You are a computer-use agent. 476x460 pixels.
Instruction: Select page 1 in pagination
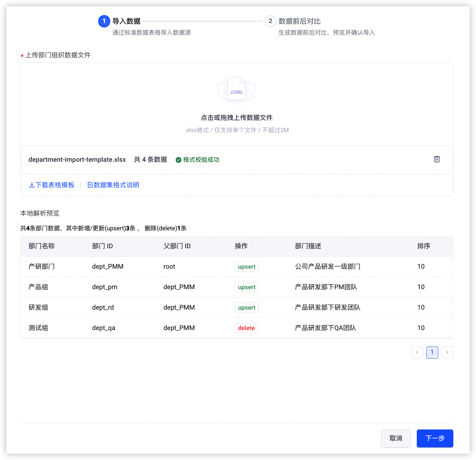pos(432,352)
